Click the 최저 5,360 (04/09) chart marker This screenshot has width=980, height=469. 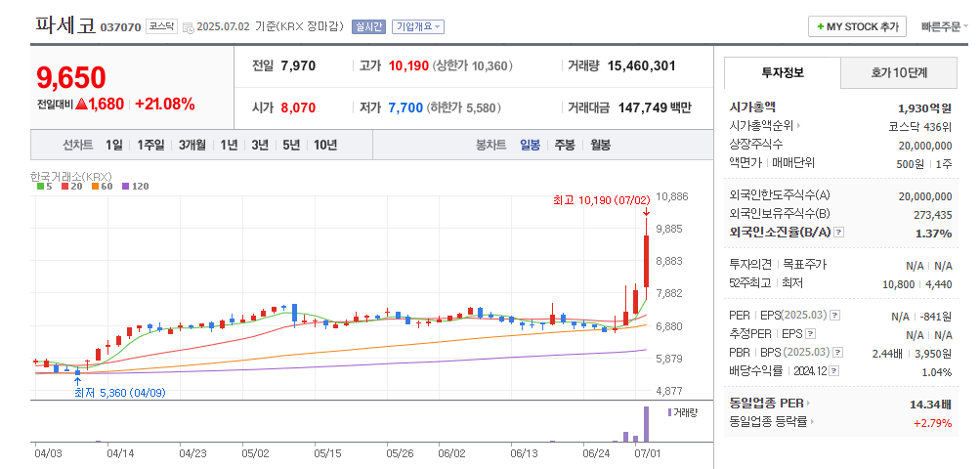[x=120, y=393]
